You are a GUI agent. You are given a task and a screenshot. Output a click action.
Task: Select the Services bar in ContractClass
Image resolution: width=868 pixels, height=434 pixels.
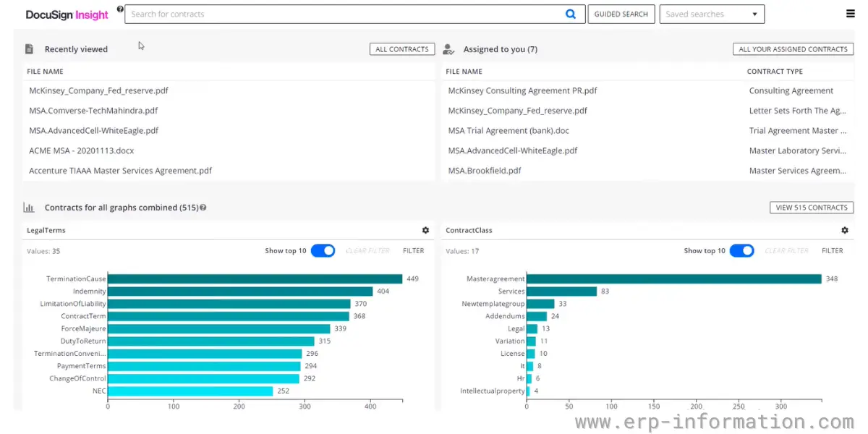pos(562,292)
